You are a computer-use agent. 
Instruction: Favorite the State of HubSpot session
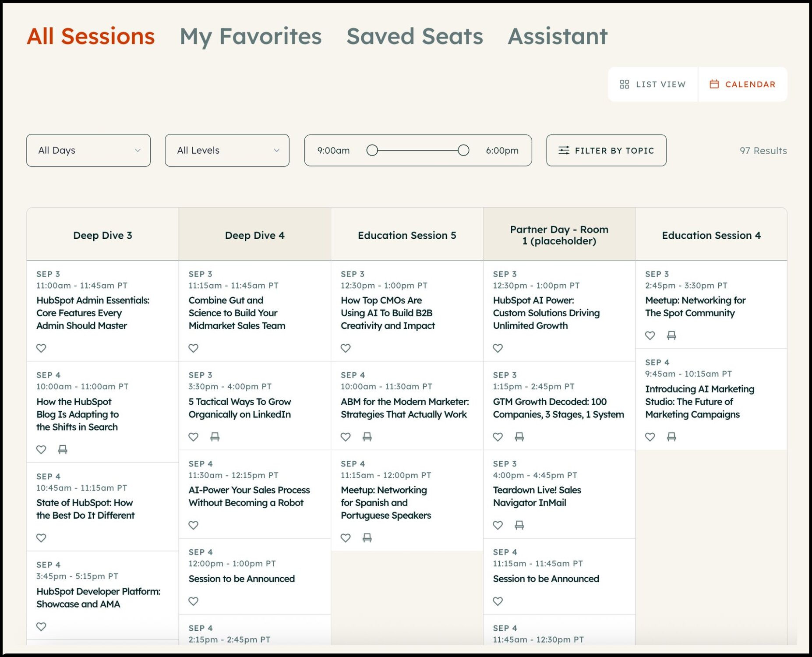click(x=41, y=538)
